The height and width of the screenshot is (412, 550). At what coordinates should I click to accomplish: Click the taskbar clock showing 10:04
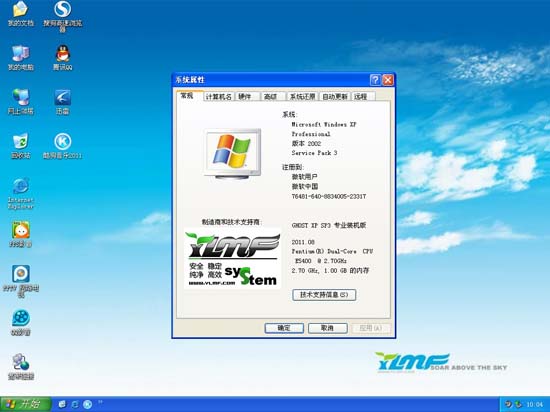pos(535,405)
